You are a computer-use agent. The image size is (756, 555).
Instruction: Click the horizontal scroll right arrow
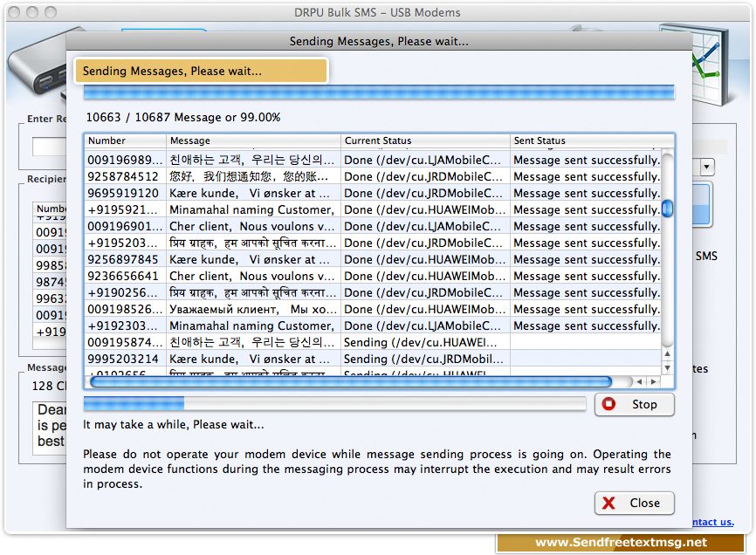[x=654, y=381]
